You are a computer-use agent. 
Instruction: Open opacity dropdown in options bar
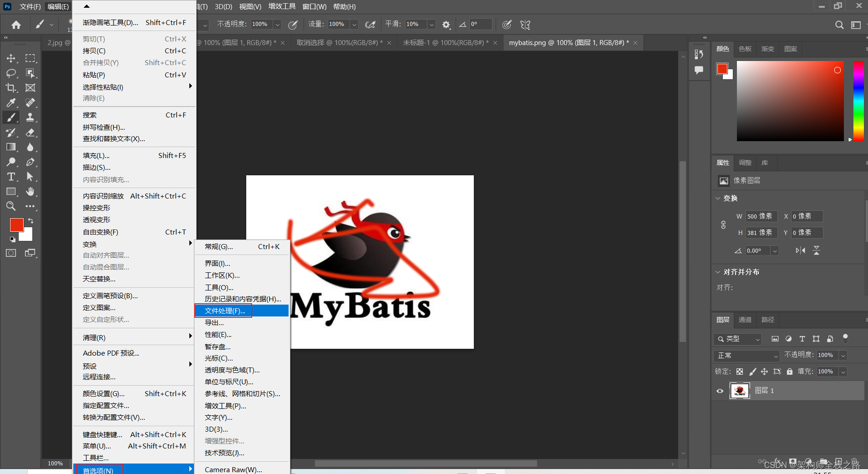(277, 25)
